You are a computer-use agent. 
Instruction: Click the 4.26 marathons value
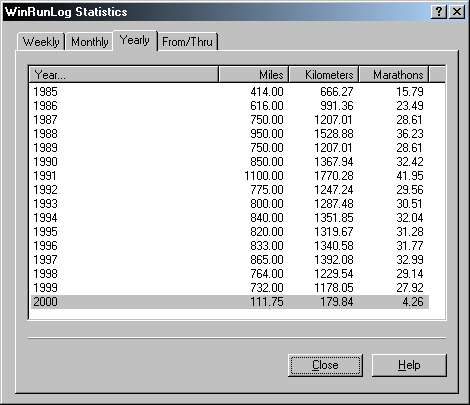[x=413, y=302]
